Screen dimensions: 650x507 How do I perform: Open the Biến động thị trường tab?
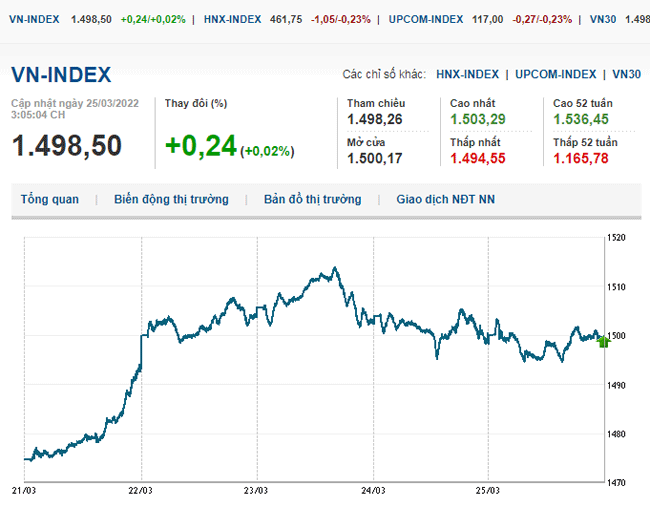point(171,199)
